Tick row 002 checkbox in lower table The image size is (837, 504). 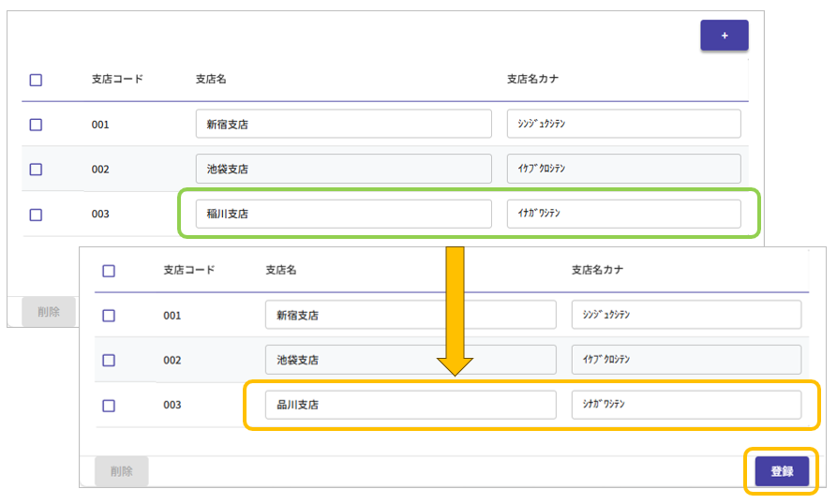[109, 361]
